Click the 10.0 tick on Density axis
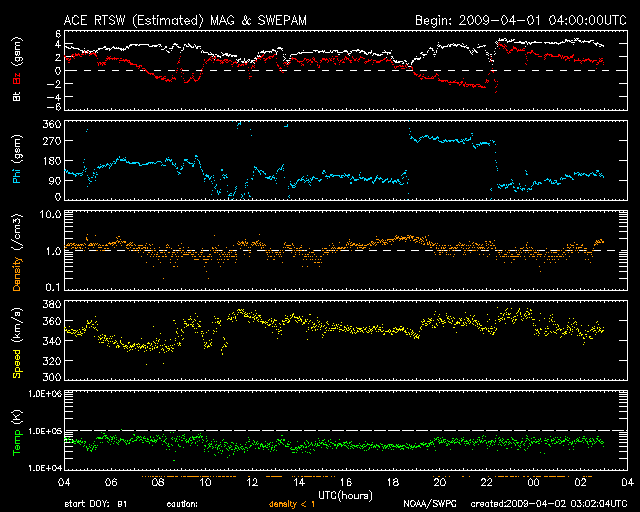This screenshot has height=512, width=640. 50,215
